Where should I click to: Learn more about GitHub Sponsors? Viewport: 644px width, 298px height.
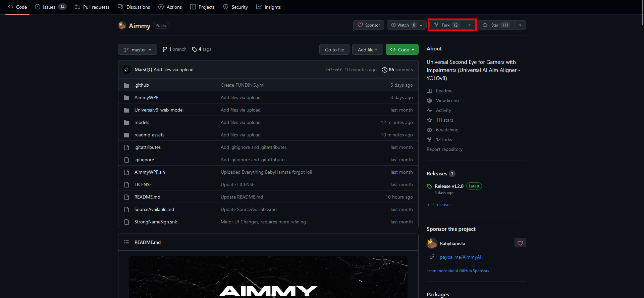tap(458, 271)
